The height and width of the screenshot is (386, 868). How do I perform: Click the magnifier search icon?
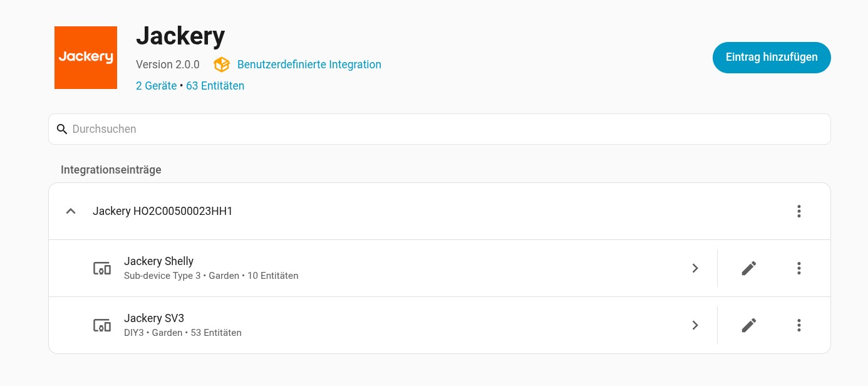(62, 129)
